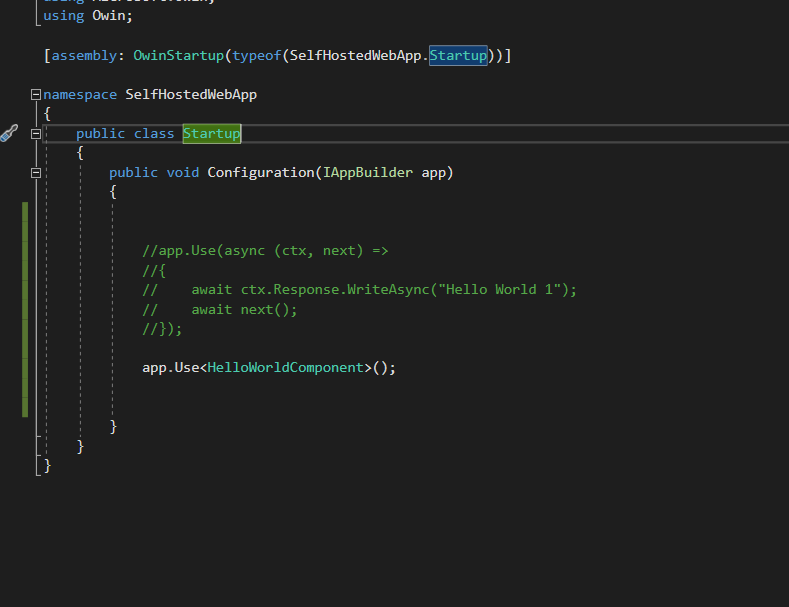Click the IAppBuilder parameter type
This screenshot has height=607, width=789.
click(367, 173)
